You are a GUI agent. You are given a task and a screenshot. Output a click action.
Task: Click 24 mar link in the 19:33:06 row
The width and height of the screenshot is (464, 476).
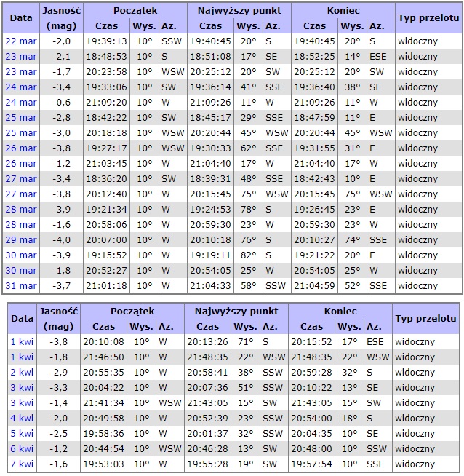coord(21,87)
